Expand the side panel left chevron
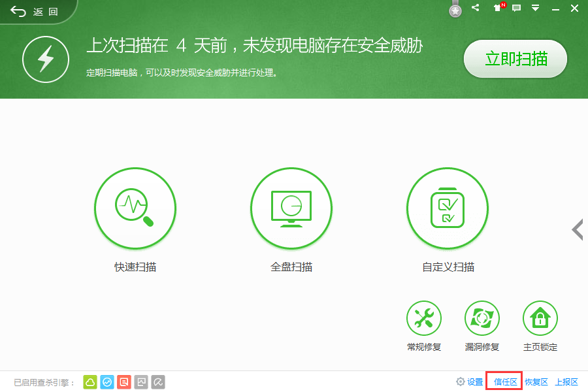 tap(578, 229)
